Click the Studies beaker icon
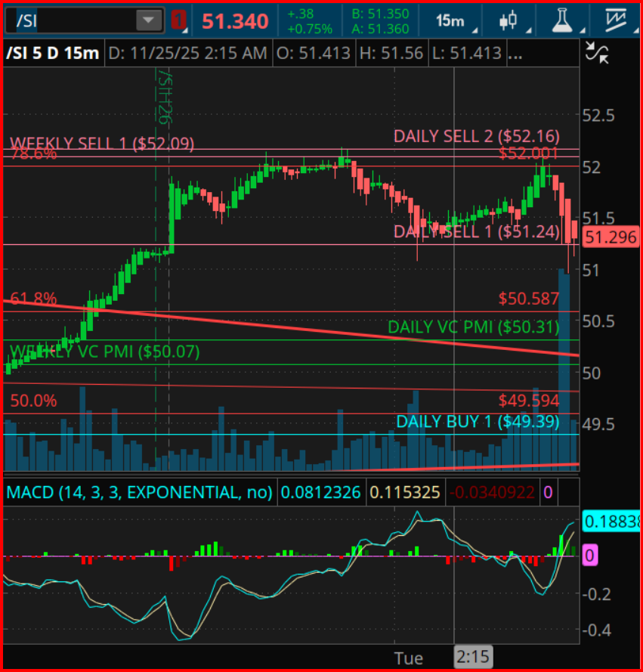The width and height of the screenshot is (643, 672). pyautogui.click(x=564, y=19)
